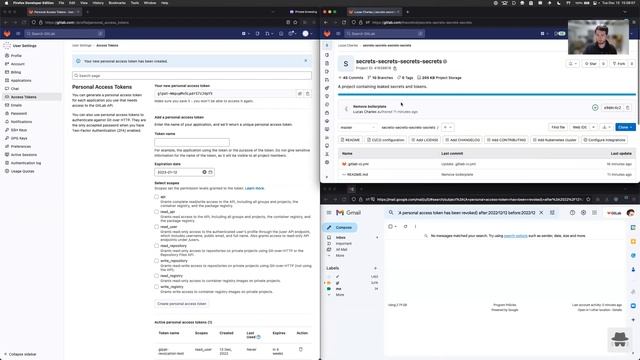This screenshot has height=360, width=640.
Task: Open Usage Quotas page
Action: coord(22,171)
